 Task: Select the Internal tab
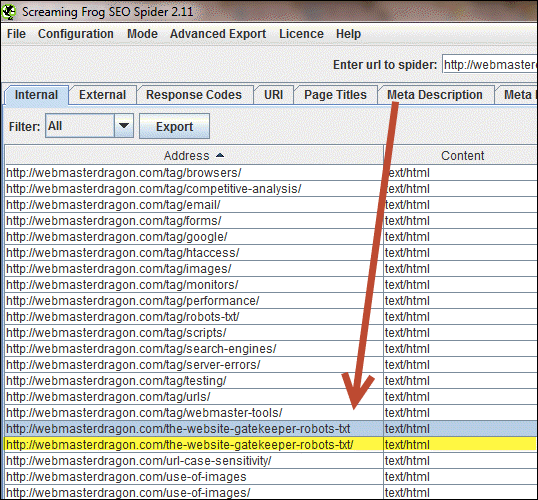36,95
